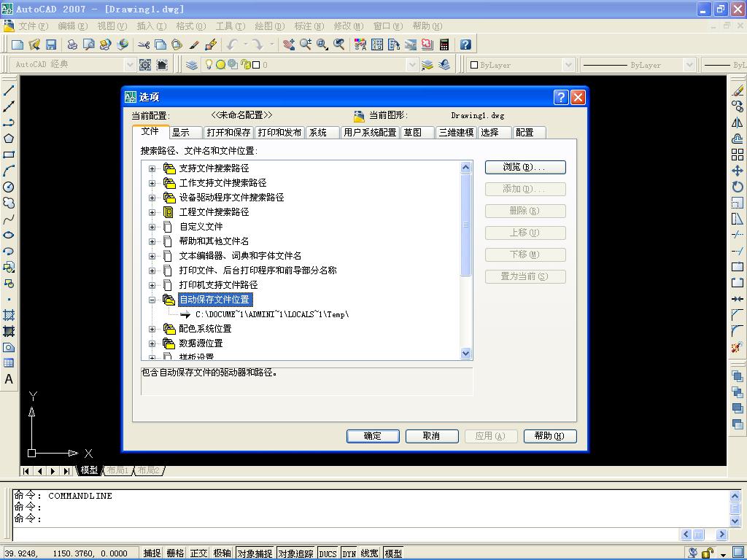This screenshot has height=560, width=747.
Task: Open the 三维建模 tab
Action: click(457, 133)
